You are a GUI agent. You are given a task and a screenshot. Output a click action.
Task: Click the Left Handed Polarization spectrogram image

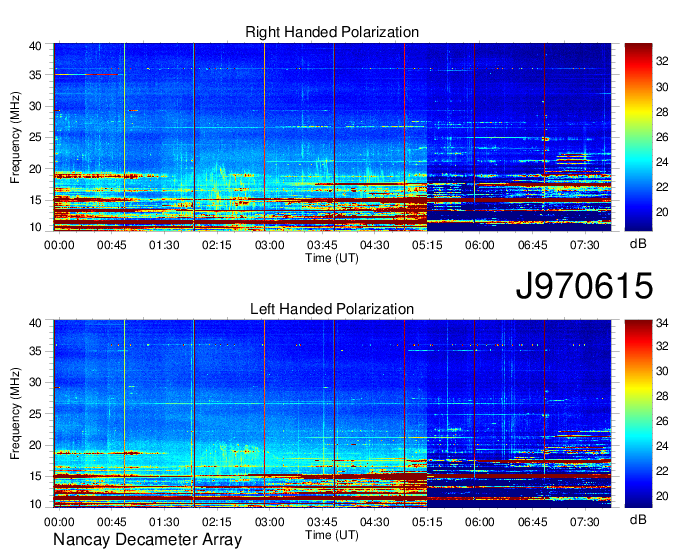pyautogui.click(x=332, y=414)
